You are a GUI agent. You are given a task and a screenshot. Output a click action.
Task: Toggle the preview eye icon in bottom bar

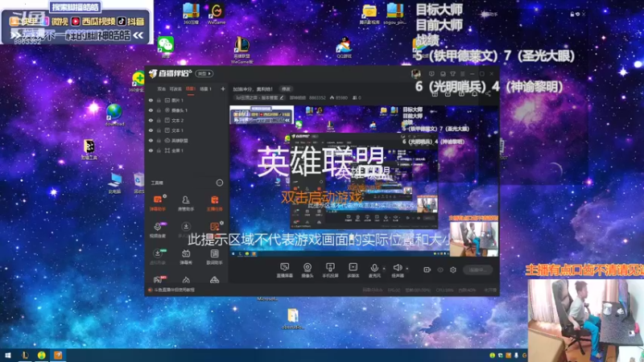click(x=440, y=269)
